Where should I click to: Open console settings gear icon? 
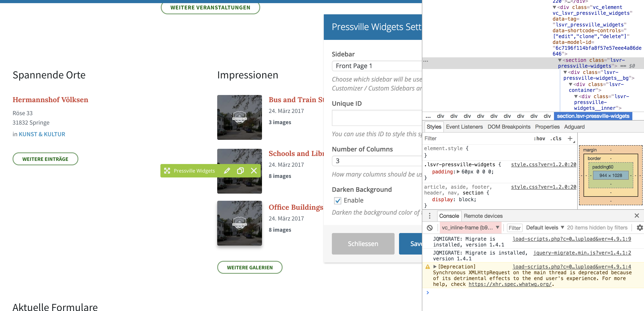640,228
